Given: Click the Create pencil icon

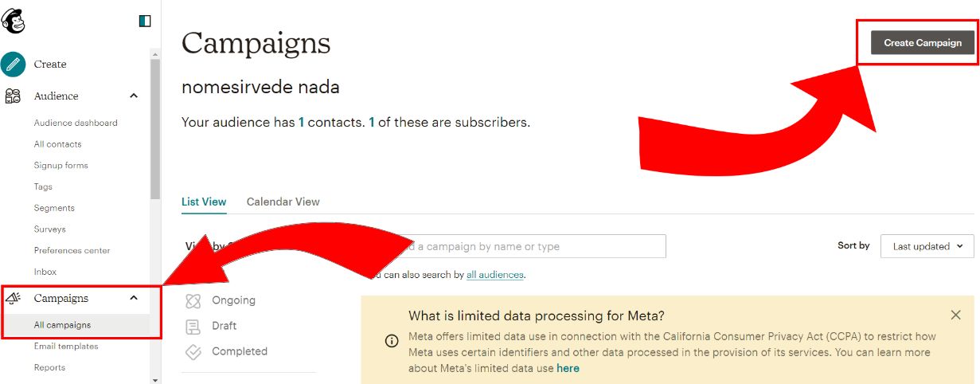Looking at the screenshot, I should pos(14,64).
